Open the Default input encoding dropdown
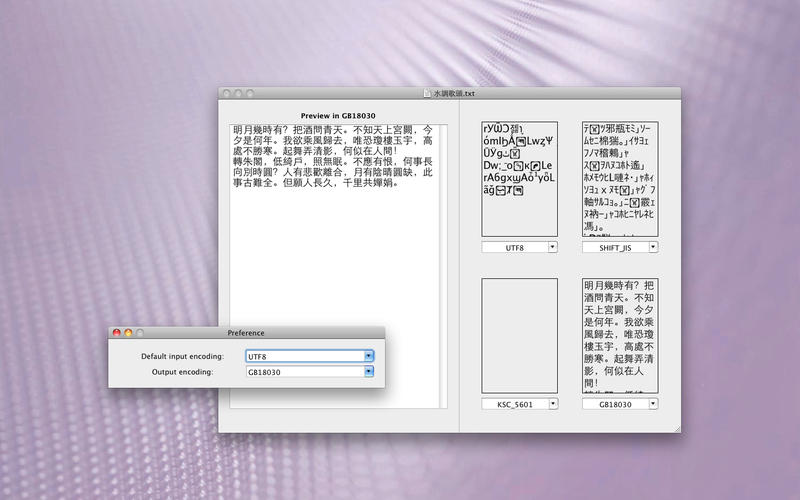 click(310, 355)
